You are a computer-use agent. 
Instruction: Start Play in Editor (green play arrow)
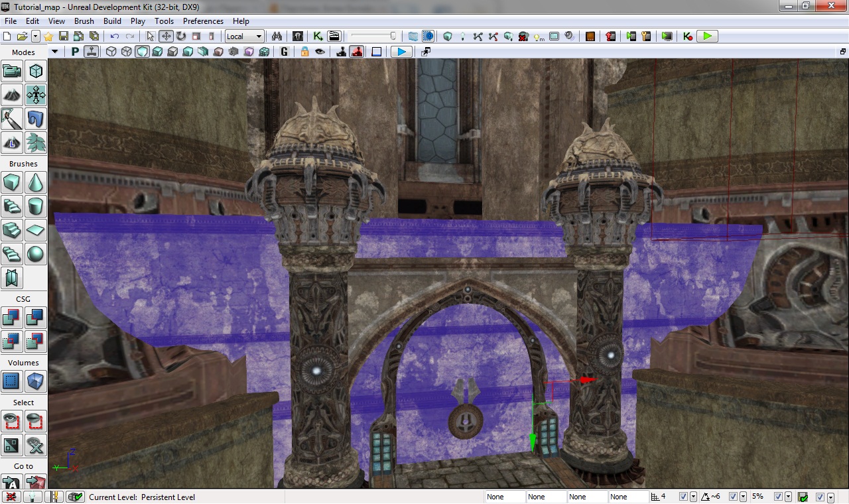(708, 36)
